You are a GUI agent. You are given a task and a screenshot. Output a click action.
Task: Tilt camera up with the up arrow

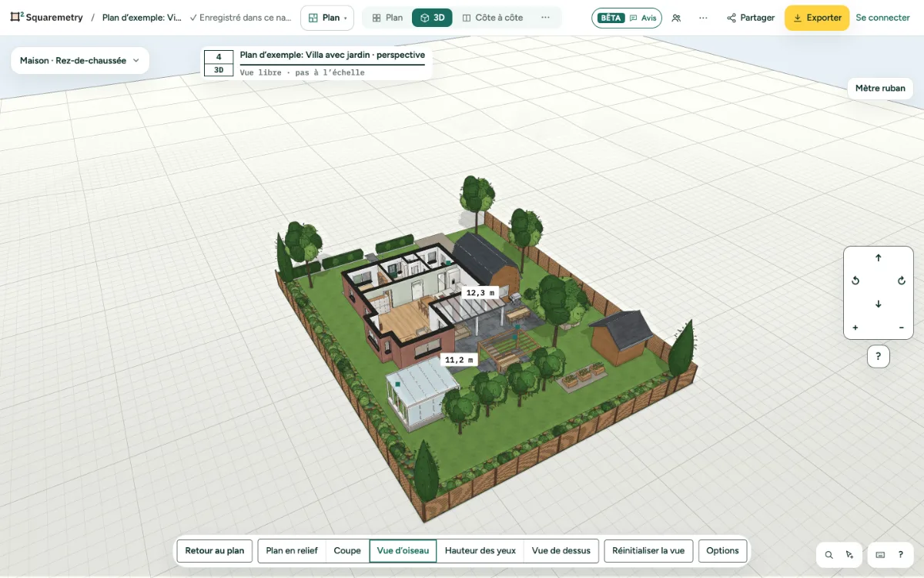[879, 258]
